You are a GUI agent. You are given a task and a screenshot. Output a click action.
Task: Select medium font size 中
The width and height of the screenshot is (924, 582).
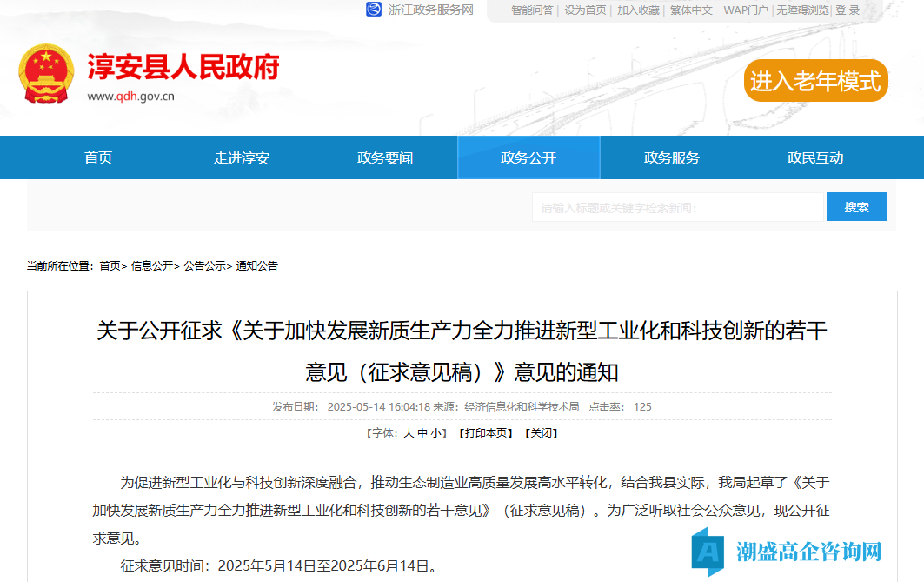click(x=422, y=432)
